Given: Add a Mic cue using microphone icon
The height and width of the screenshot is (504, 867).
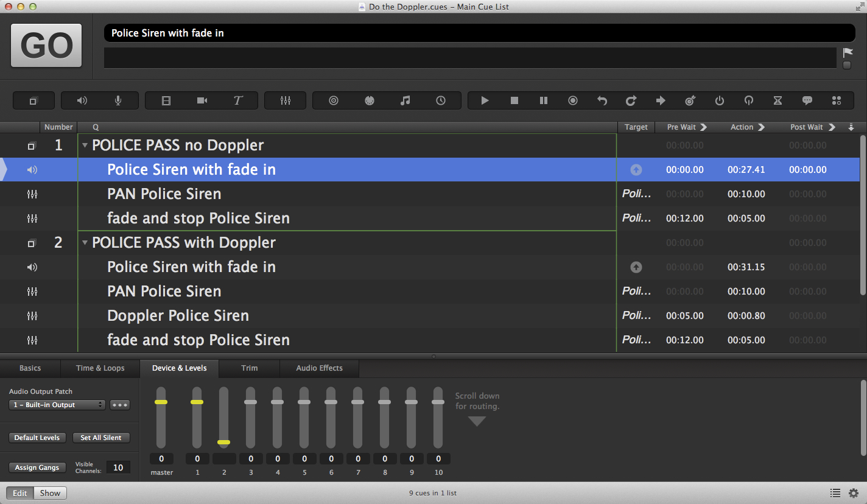Looking at the screenshot, I should point(118,100).
